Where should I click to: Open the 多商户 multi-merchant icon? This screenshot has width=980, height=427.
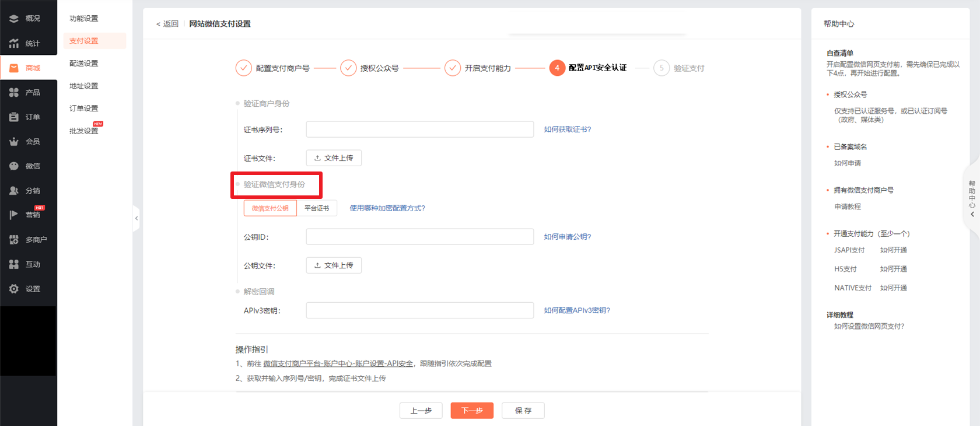point(14,239)
